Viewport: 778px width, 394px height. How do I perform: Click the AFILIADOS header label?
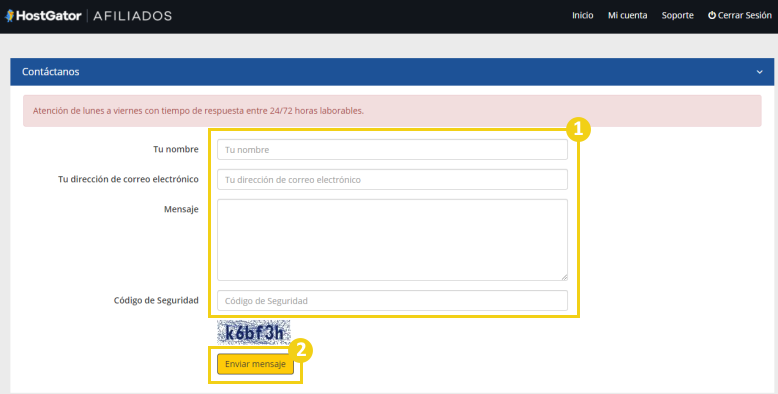[132, 16]
